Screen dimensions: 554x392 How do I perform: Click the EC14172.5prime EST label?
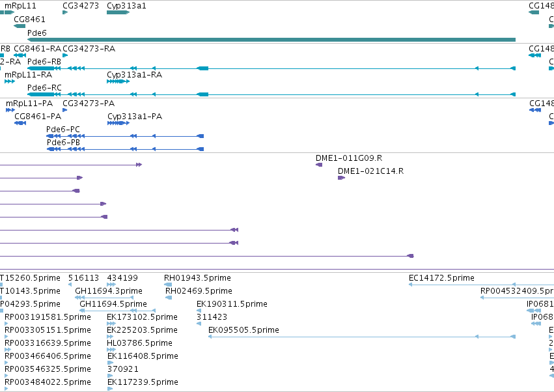coord(441,278)
